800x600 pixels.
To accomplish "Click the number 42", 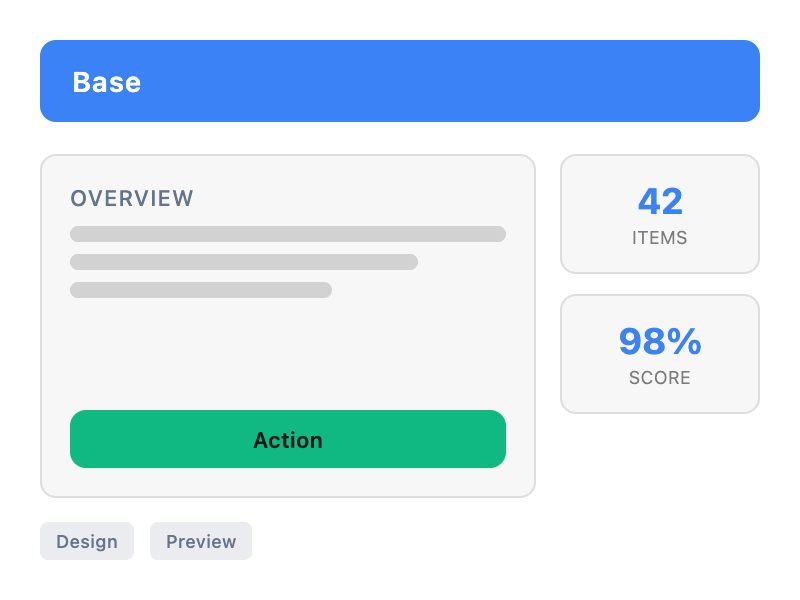I will coord(660,202).
